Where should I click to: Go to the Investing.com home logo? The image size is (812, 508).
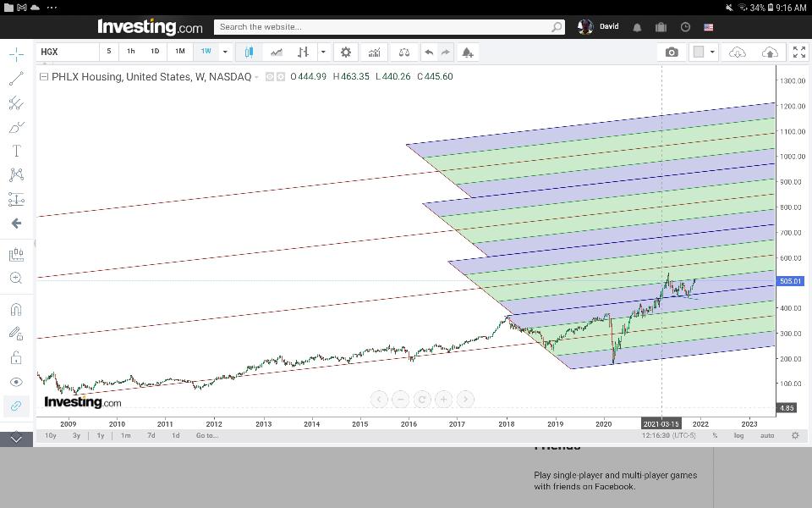click(x=150, y=27)
